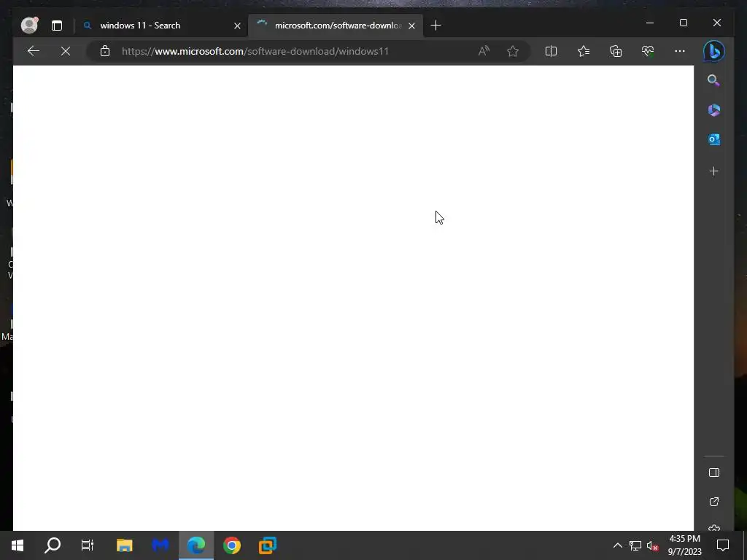
Task: Open muted volume tray icon
Action: pos(653,545)
